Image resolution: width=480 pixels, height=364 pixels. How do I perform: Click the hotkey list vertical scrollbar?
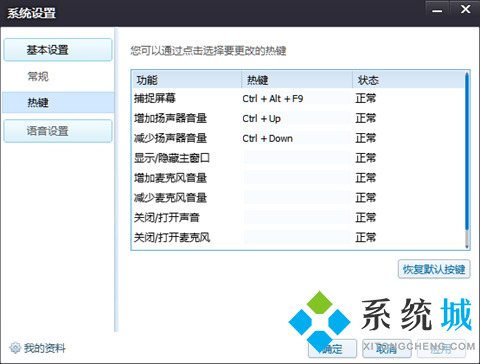(467, 160)
